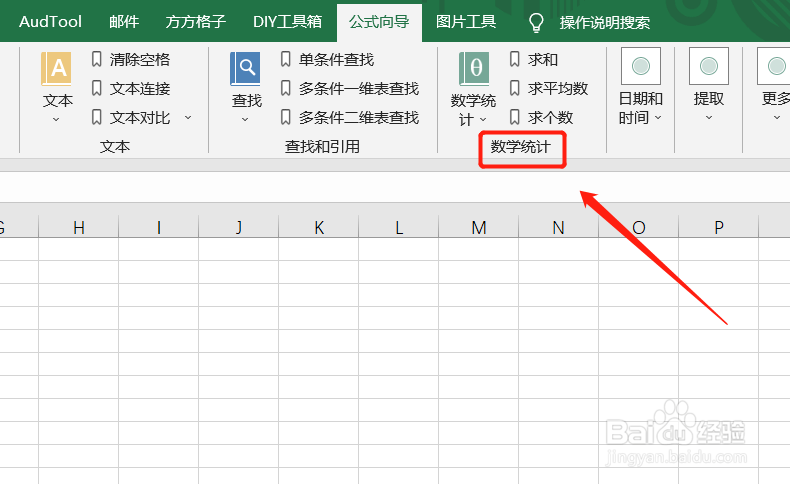Viewport: 790px width, 484px height.
Task: Click the 日期和时间 icon
Action: click(x=641, y=66)
